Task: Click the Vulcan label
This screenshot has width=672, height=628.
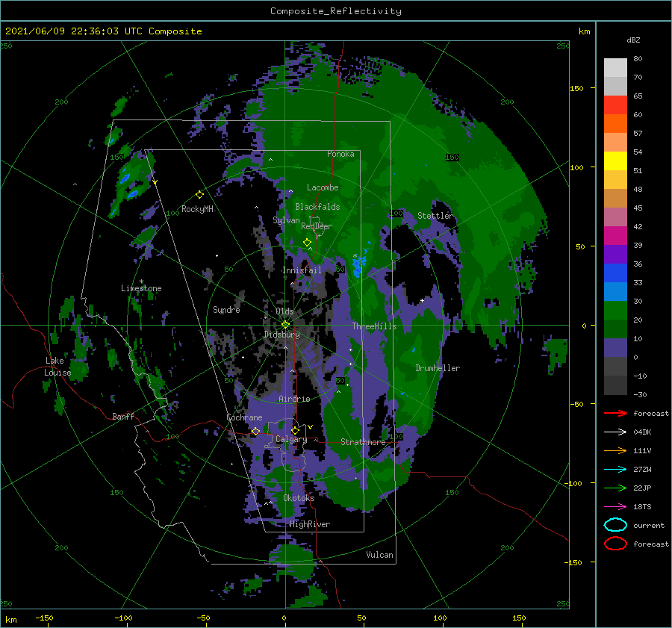Action: (x=379, y=555)
